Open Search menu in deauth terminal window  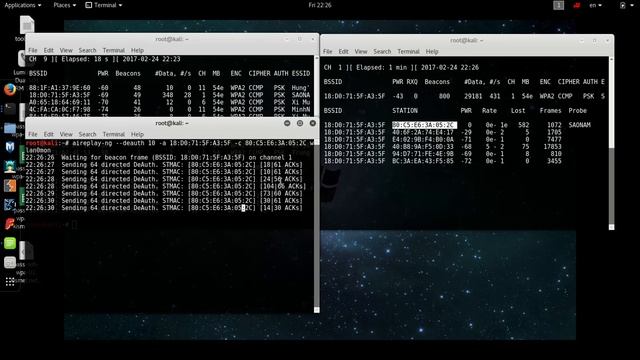coord(87,134)
